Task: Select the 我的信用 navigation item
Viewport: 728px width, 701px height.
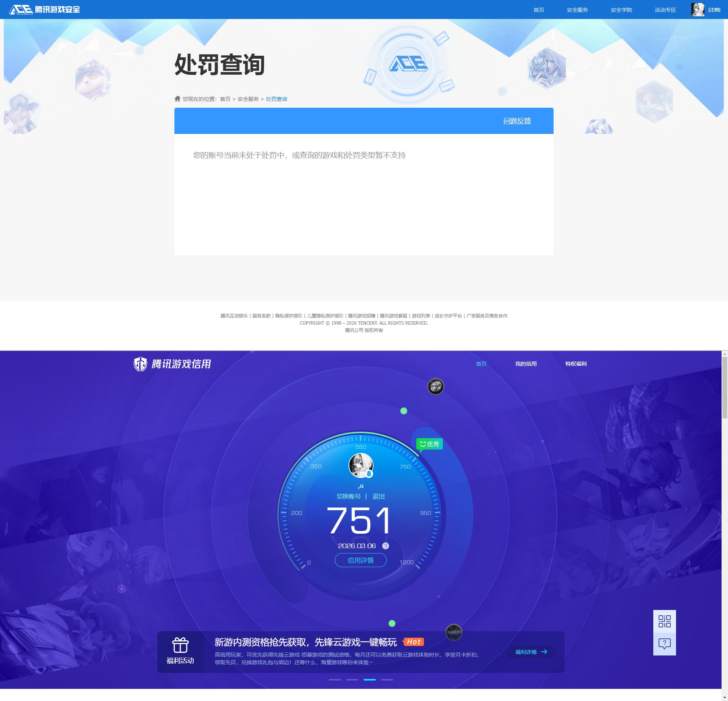Action: pos(526,363)
